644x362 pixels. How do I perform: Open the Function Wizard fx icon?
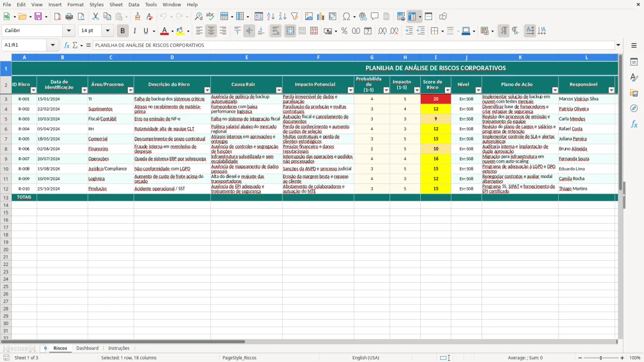point(67,45)
